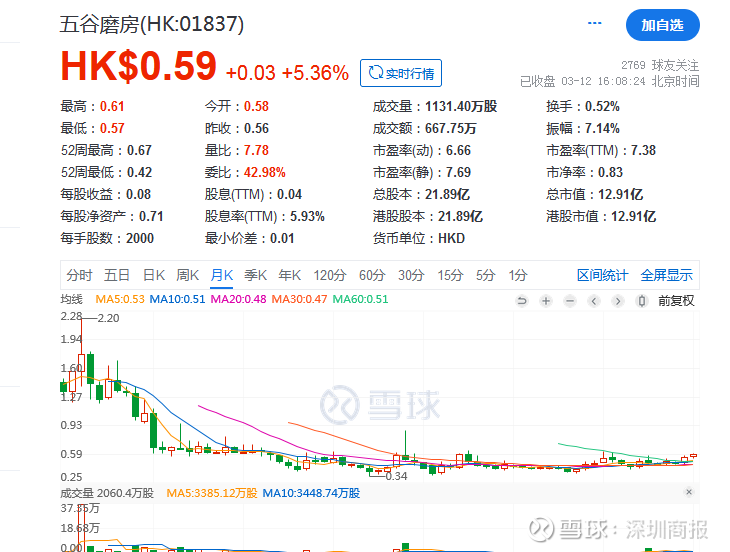Click the 2.20 high price chart marker
The image size is (730, 552).
click(x=108, y=318)
